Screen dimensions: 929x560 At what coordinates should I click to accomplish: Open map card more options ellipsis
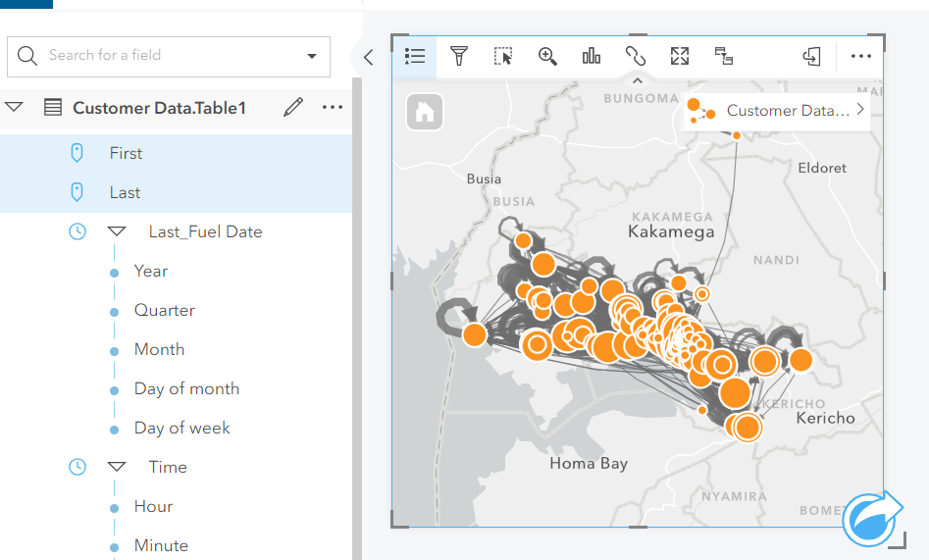tap(860, 57)
